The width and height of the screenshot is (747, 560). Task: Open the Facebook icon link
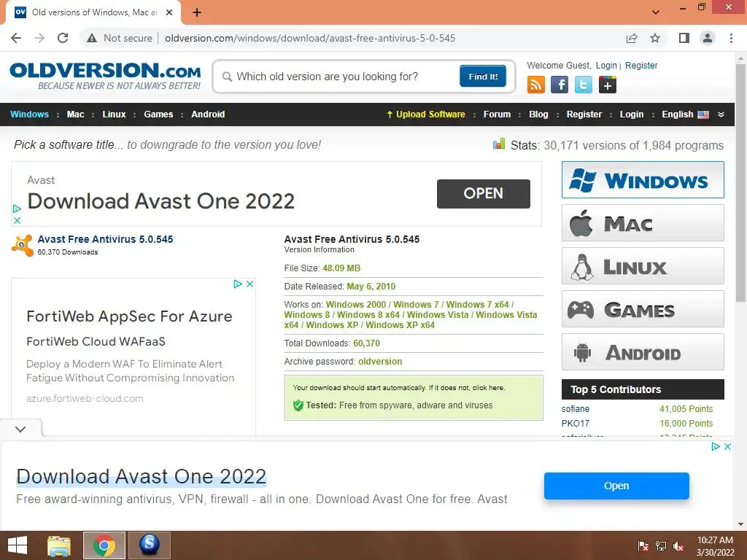click(x=560, y=85)
